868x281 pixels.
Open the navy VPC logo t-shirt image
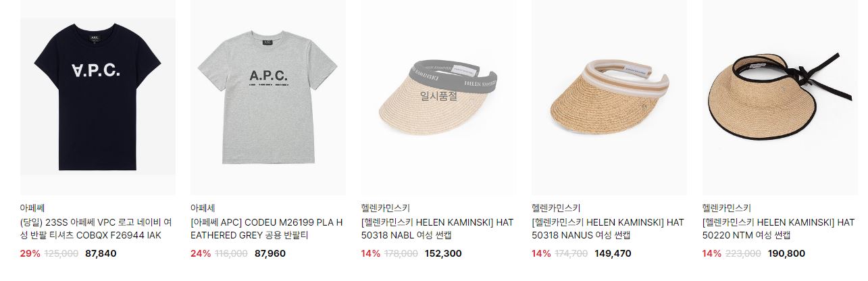pos(98,97)
